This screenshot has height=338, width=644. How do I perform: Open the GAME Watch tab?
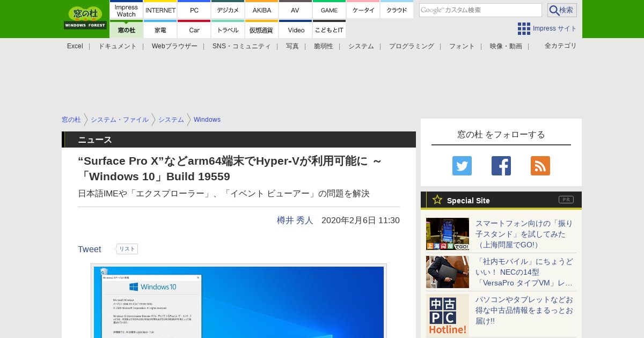330,10
